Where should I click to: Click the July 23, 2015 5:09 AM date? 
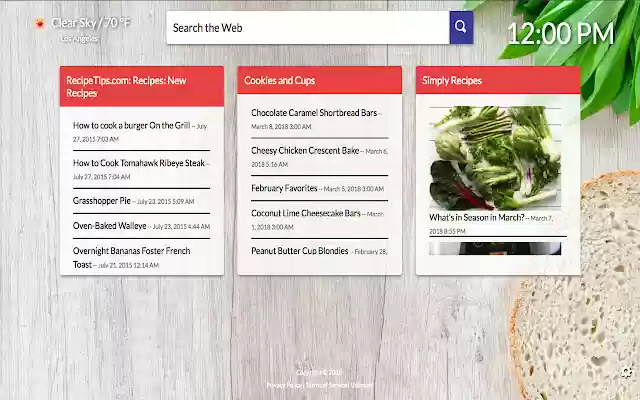165,202
